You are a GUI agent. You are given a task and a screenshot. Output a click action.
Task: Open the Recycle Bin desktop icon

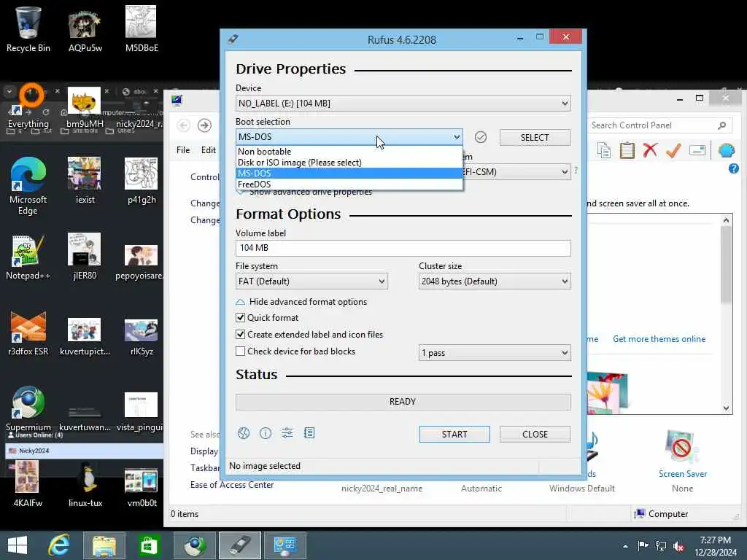point(28,29)
